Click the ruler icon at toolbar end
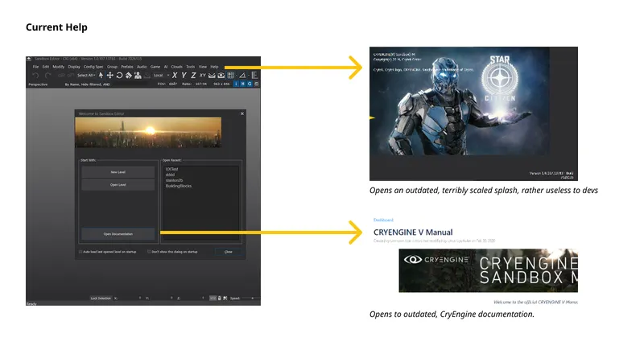This screenshot has width=644, height=362. pos(254,75)
